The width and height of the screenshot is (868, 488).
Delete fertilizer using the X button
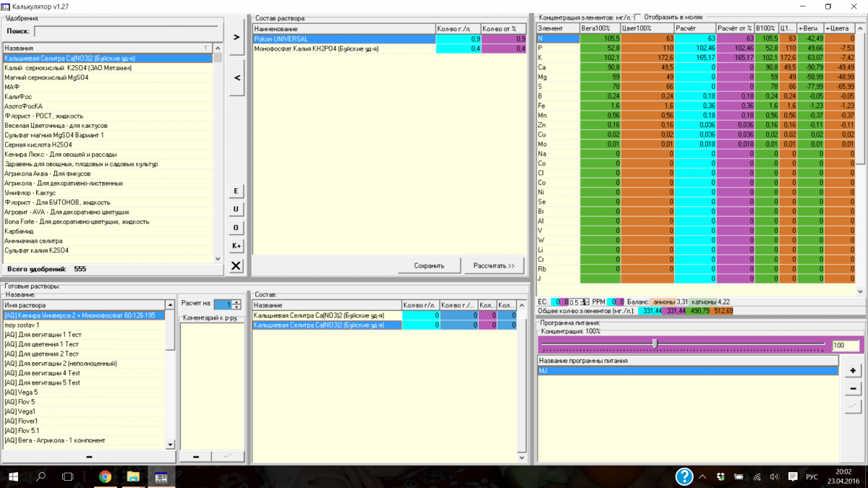pos(236,266)
